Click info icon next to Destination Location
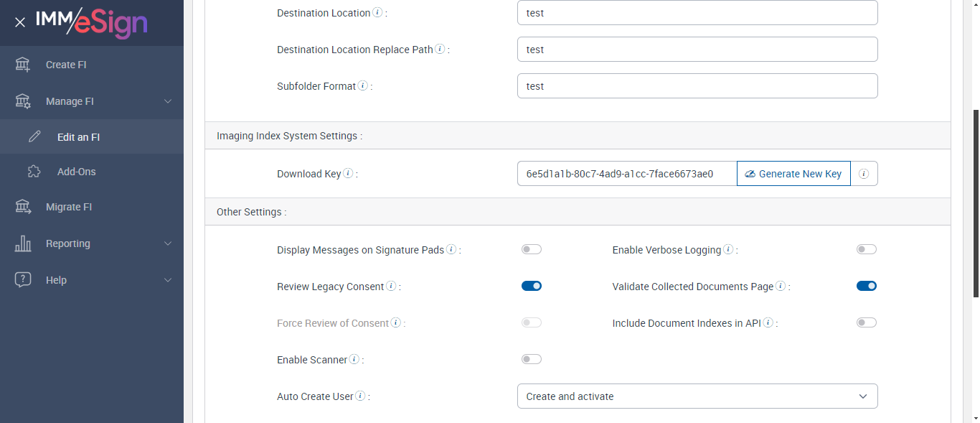Image resolution: width=980 pixels, height=423 pixels. click(377, 13)
